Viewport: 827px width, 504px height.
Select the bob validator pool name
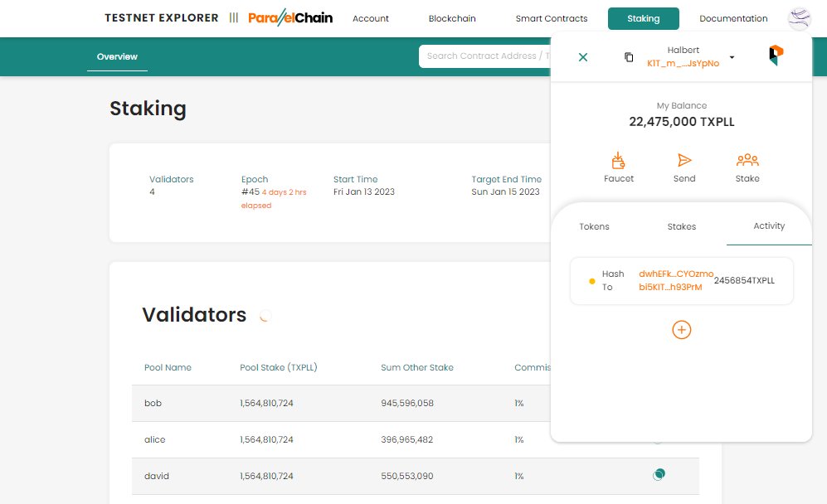tap(153, 404)
